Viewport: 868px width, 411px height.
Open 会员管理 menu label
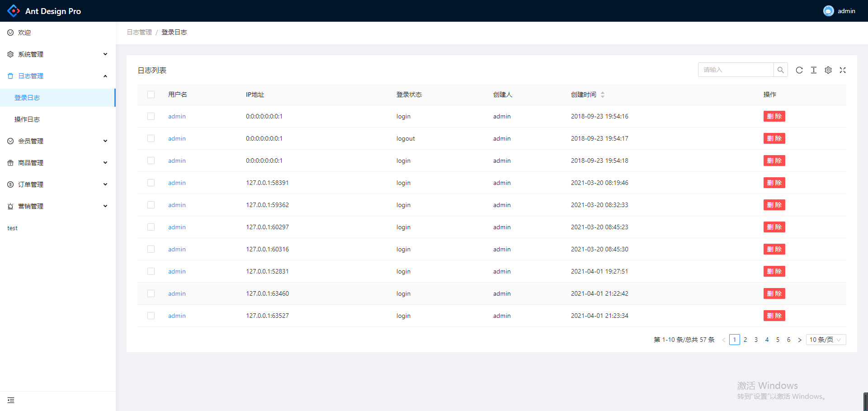point(31,141)
